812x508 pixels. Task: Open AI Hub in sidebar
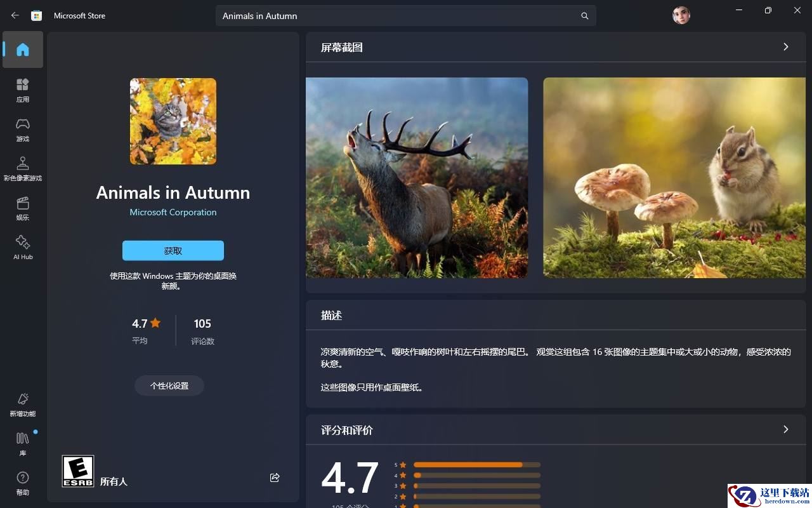coord(23,248)
